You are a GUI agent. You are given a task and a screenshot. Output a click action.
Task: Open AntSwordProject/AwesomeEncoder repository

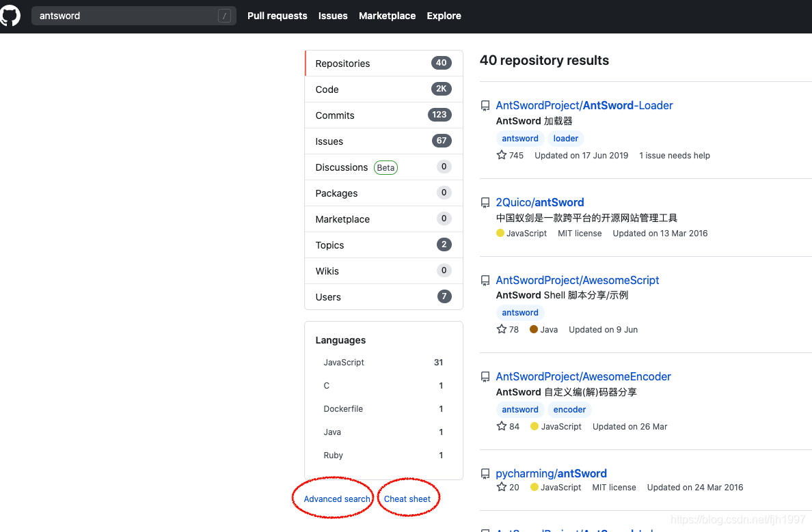[x=583, y=377]
